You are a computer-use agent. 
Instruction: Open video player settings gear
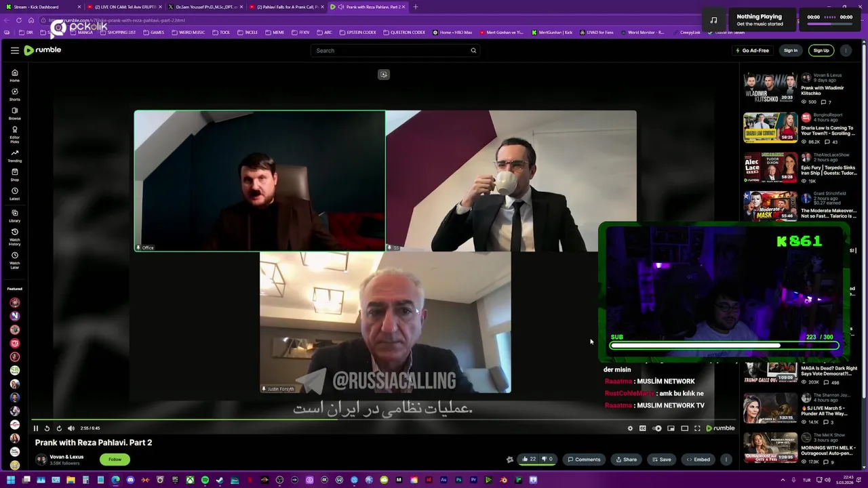coord(630,428)
